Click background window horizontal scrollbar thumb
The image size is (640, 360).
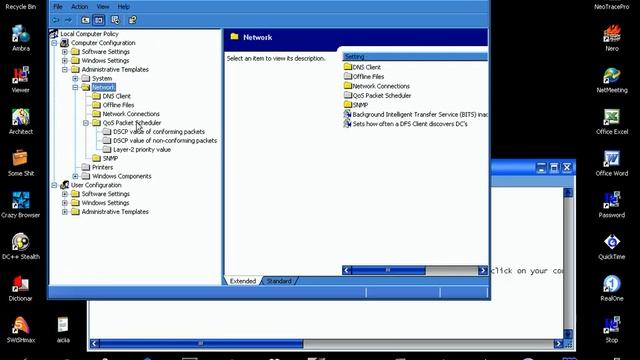(200, 344)
